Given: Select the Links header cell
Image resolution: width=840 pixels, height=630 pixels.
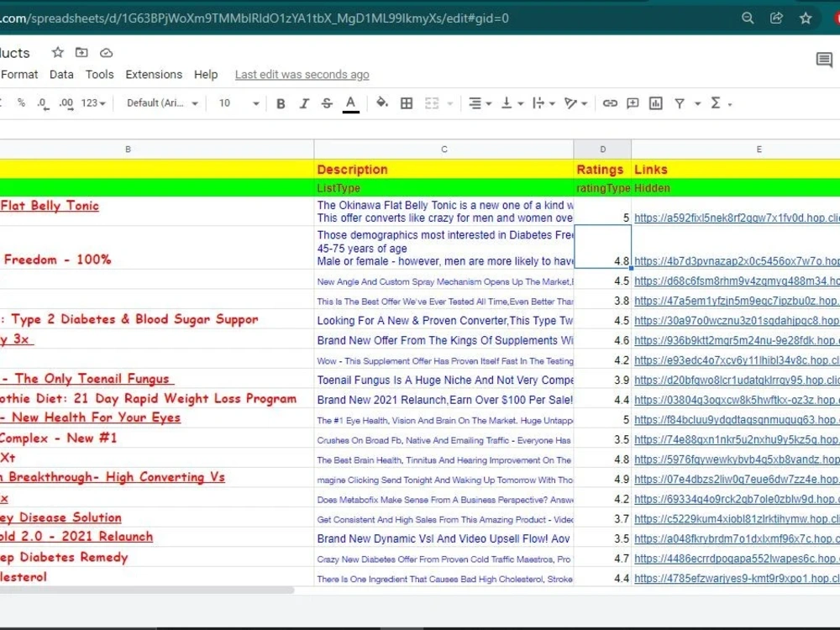Looking at the screenshot, I should 736,170.
